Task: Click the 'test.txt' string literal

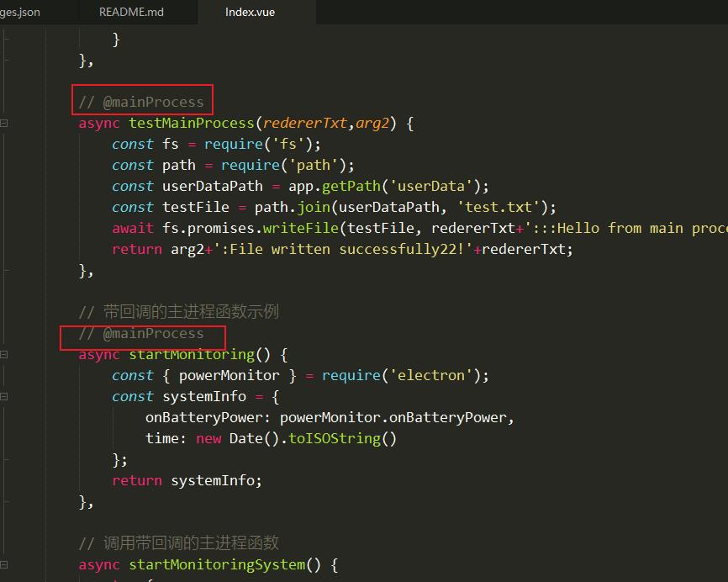Action: point(499,207)
